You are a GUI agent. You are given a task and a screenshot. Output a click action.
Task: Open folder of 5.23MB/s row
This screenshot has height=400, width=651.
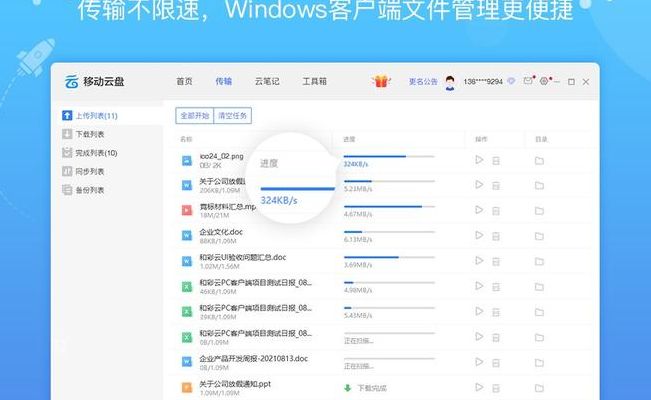coord(539,185)
